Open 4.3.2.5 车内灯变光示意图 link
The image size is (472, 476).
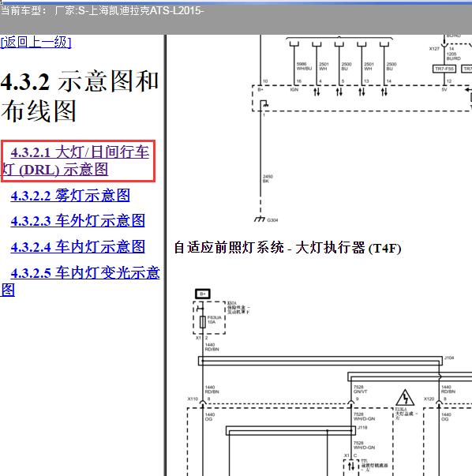click(x=81, y=281)
